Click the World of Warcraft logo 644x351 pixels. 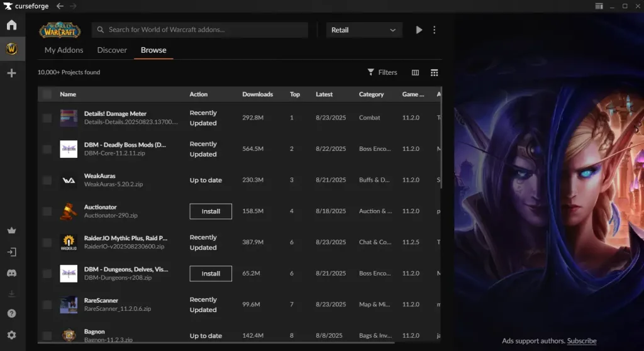click(x=60, y=30)
